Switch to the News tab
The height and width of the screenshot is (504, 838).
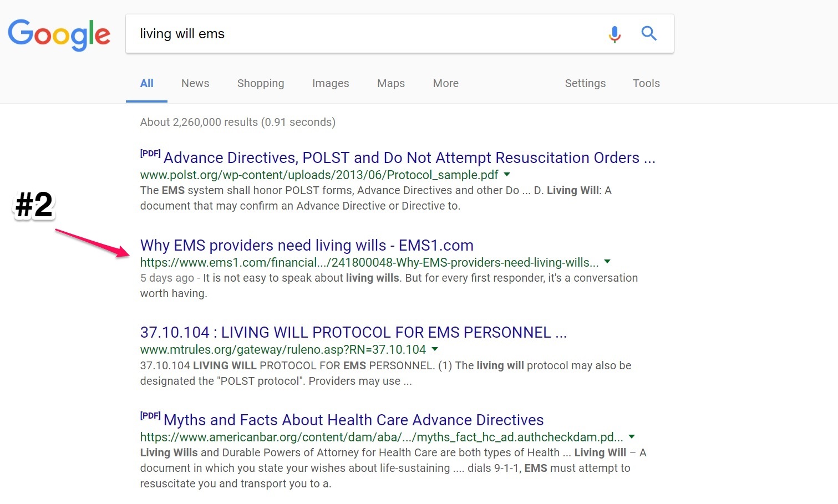click(x=195, y=83)
